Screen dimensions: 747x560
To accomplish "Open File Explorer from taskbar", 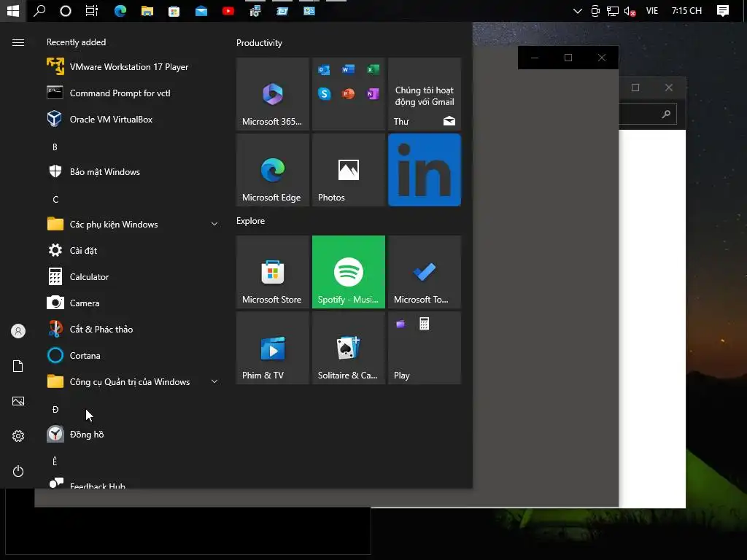I will pos(147,10).
